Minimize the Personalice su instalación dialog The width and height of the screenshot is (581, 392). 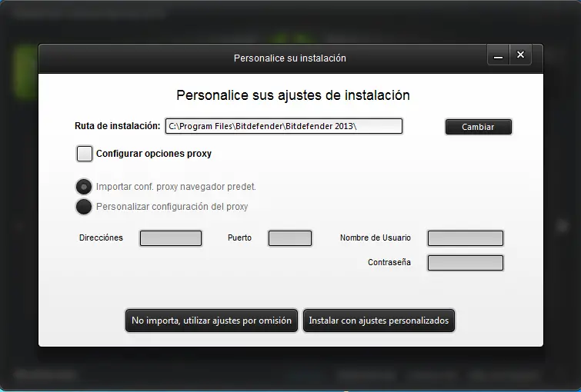499,55
